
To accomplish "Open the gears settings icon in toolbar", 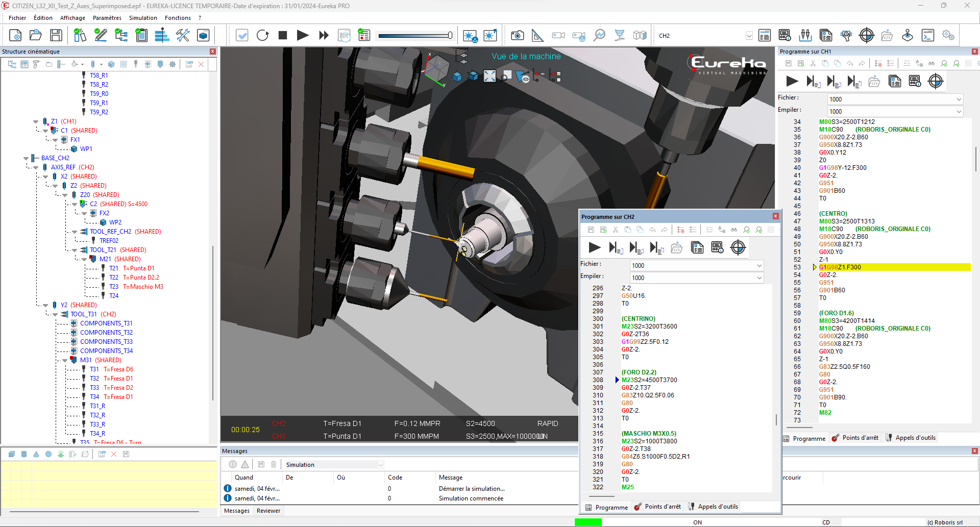I will 948,35.
